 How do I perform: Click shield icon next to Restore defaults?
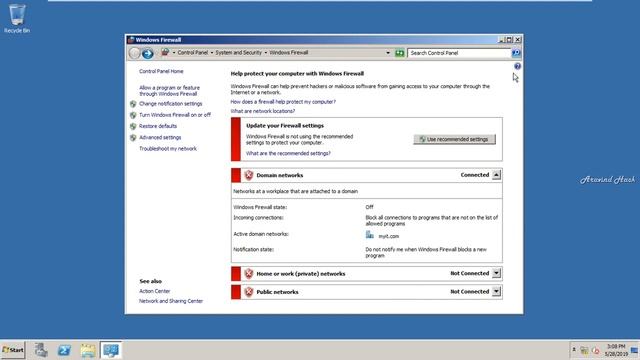[x=133, y=127]
